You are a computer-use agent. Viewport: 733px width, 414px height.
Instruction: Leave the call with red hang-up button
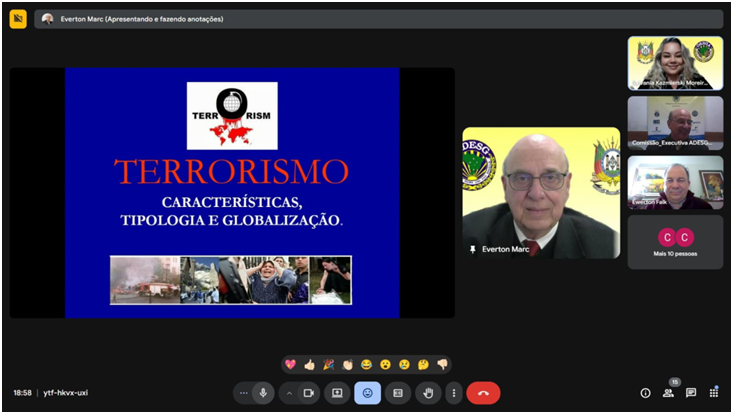[483, 393]
